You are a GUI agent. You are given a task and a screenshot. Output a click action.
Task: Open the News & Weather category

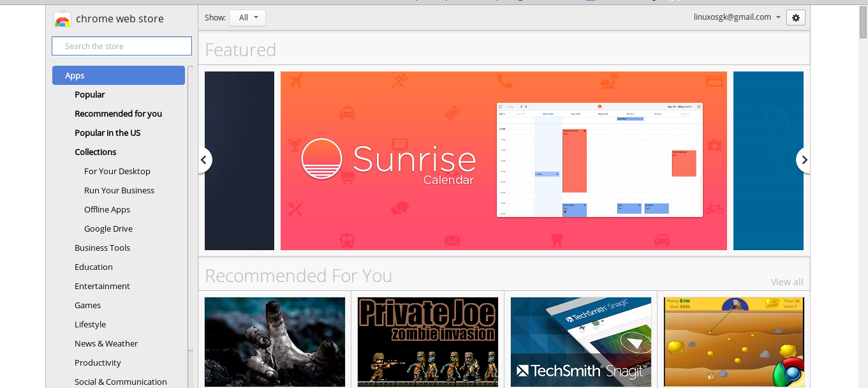(x=106, y=343)
